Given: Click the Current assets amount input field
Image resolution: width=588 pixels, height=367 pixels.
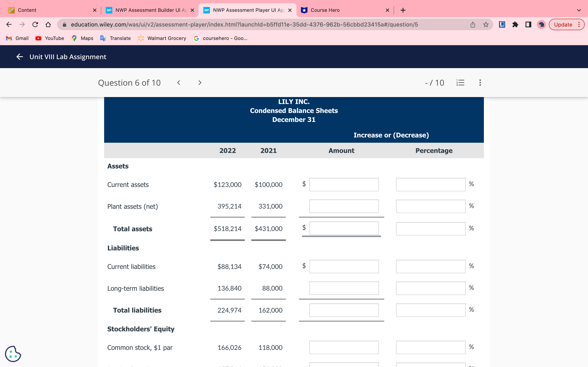Looking at the screenshot, I should (x=344, y=185).
